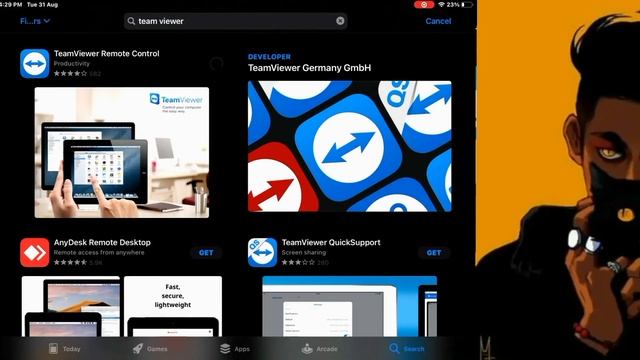Open TeamViewer QuickSupport title

point(331,242)
